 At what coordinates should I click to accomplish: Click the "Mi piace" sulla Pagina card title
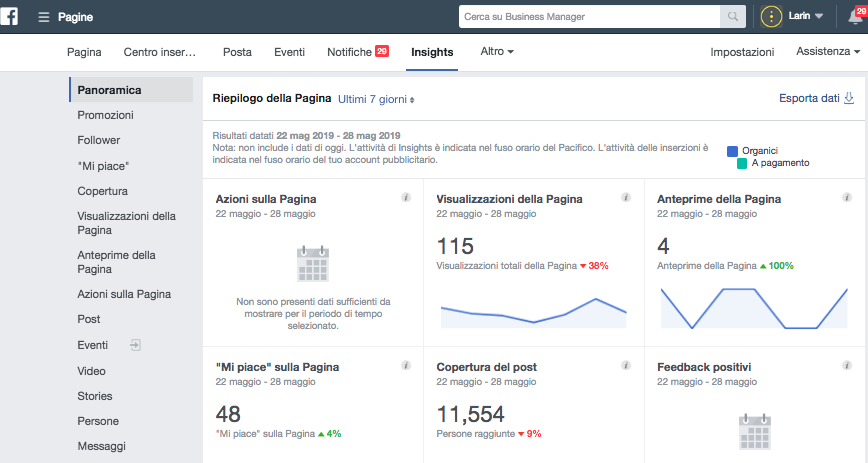click(x=277, y=367)
